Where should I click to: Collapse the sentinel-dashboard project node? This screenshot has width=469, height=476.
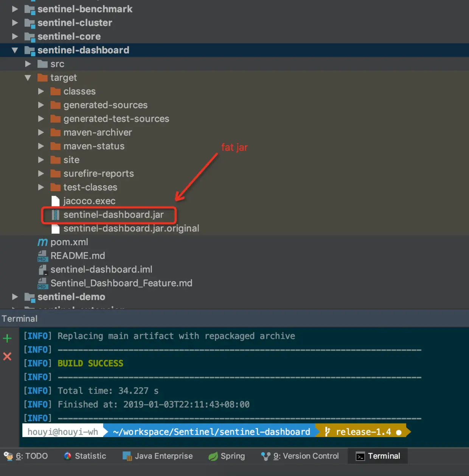[x=14, y=50]
